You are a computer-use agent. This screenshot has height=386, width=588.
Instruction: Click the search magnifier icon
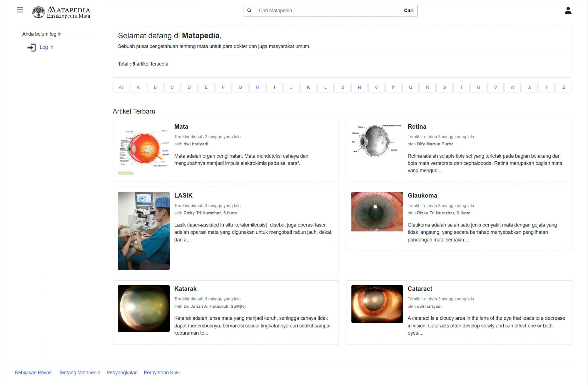[x=249, y=11]
